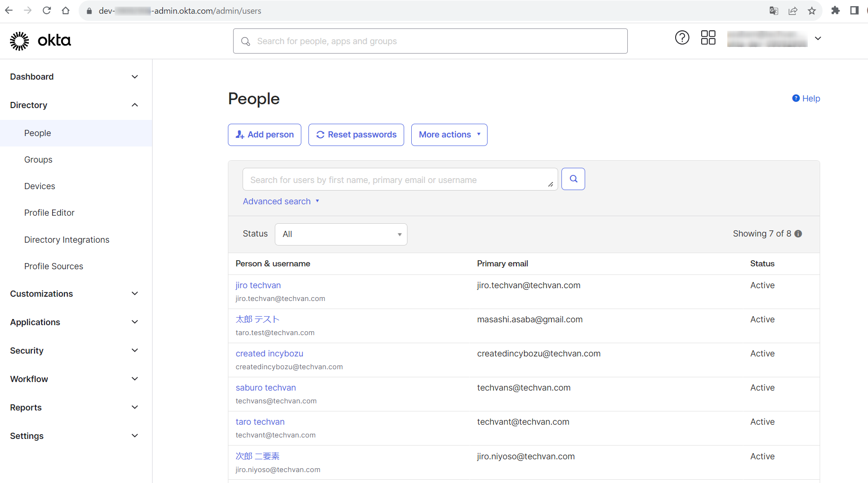Click the Add person button

(x=264, y=135)
